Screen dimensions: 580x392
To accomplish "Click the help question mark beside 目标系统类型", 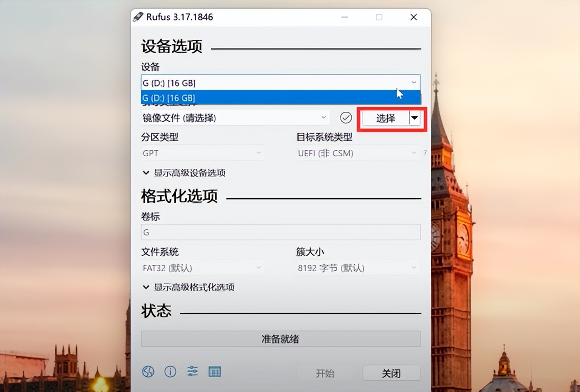I will tap(425, 153).
